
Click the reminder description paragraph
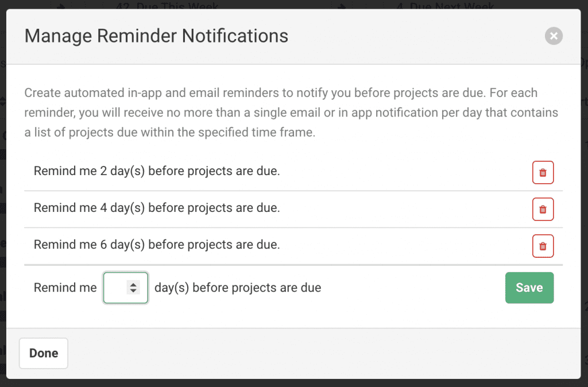(x=291, y=113)
